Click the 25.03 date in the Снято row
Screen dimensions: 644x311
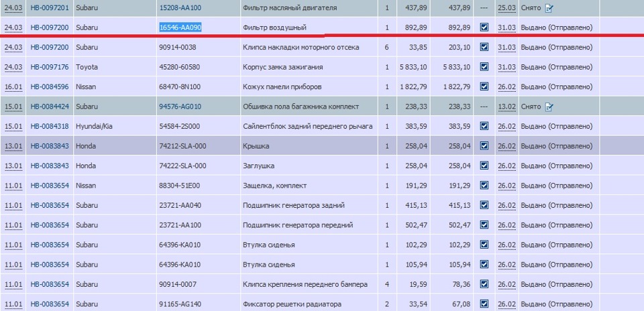coord(506,8)
